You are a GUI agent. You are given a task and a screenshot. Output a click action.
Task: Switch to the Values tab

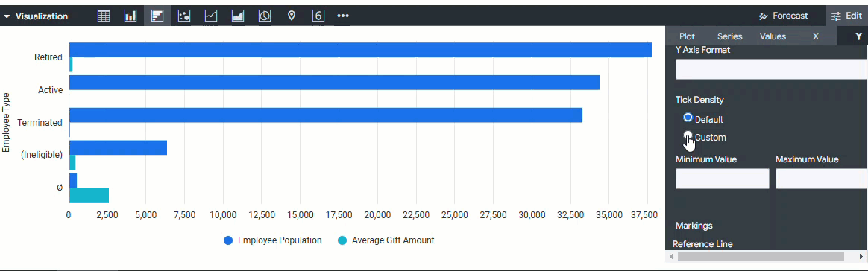click(x=773, y=36)
